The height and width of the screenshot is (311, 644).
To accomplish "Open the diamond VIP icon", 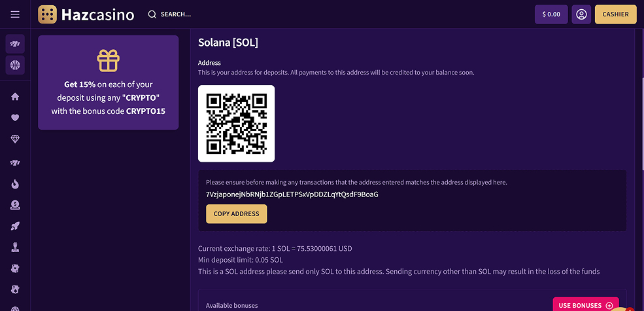I will click(15, 139).
